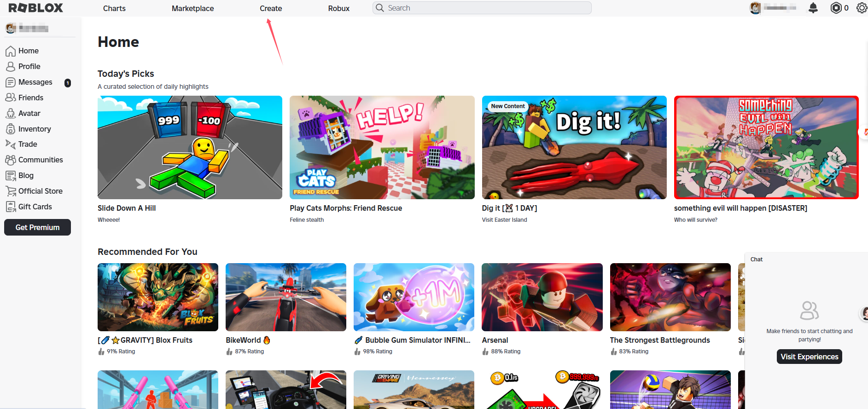Select the Arsenal game thumbnail

pos(542,297)
